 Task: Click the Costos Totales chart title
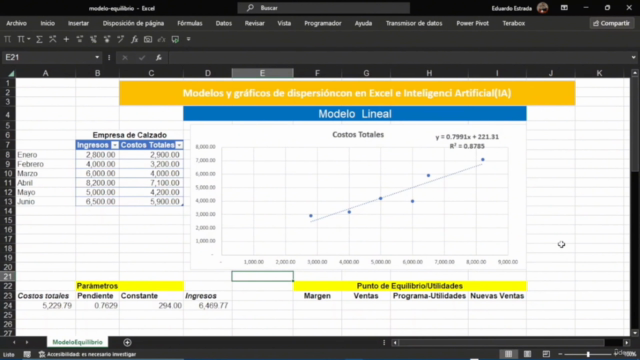tap(358, 134)
